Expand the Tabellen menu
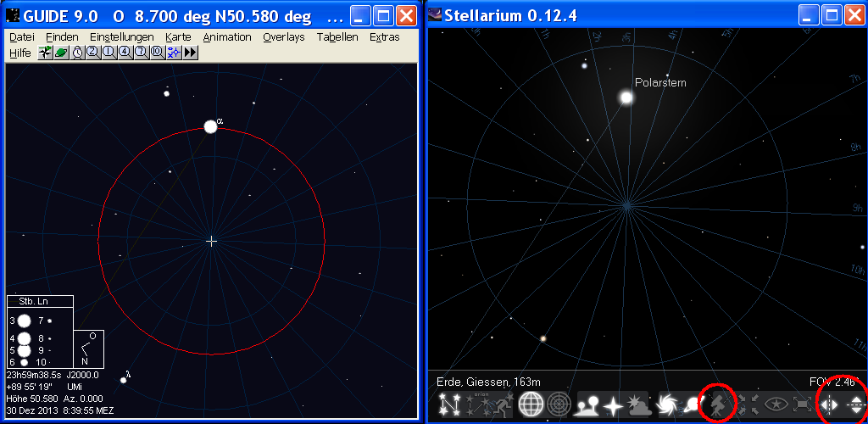 (x=337, y=37)
